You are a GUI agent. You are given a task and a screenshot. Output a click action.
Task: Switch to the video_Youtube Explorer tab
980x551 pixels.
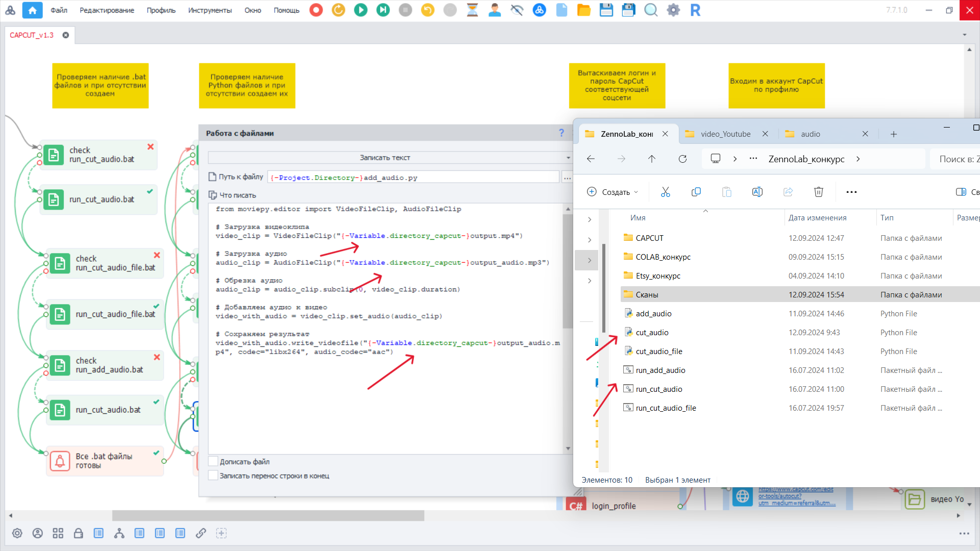pyautogui.click(x=725, y=134)
